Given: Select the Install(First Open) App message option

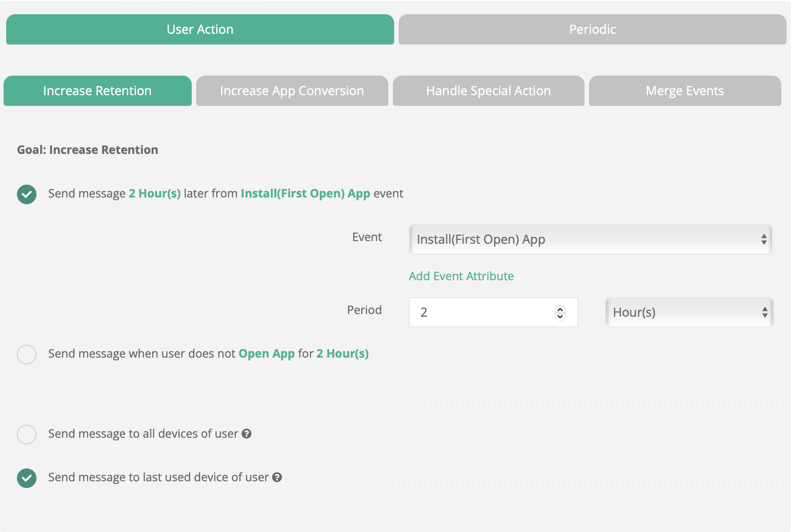Looking at the screenshot, I should point(27,194).
